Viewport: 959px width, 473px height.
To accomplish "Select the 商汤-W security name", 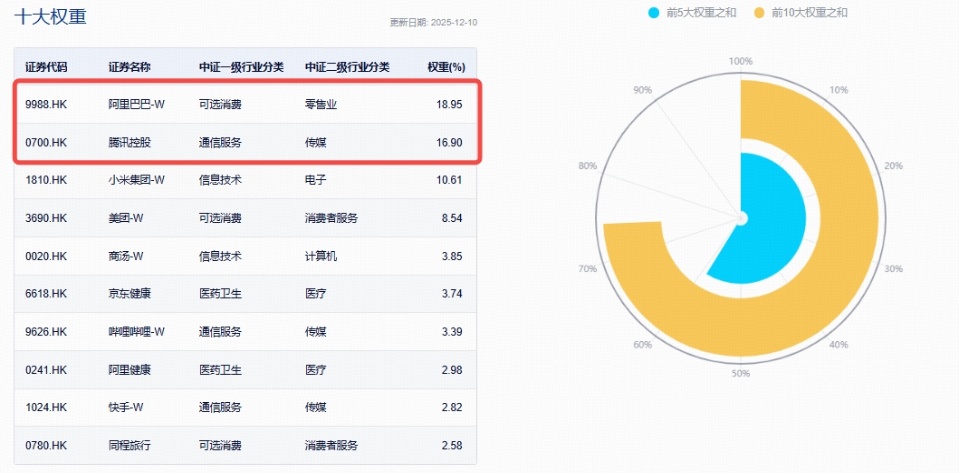I will [x=128, y=256].
